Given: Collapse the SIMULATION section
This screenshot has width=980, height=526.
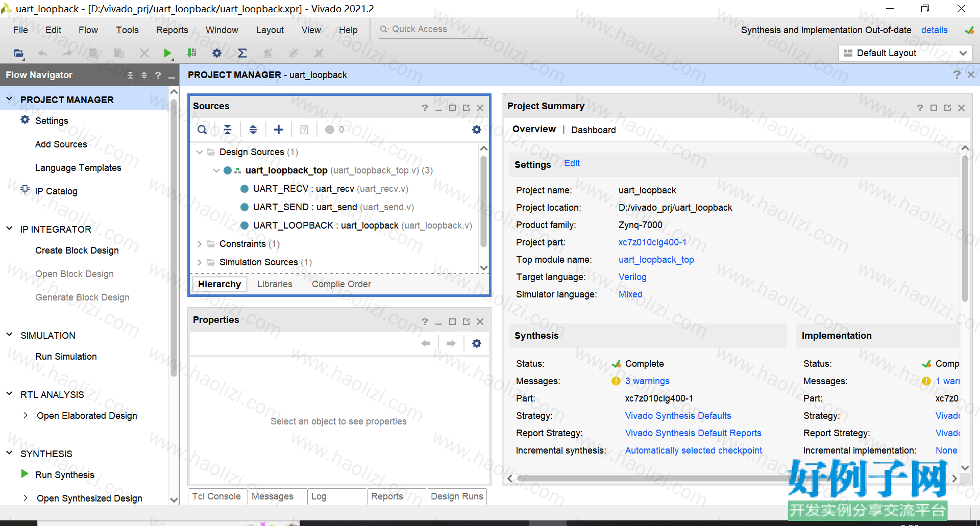Looking at the screenshot, I should pos(9,335).
